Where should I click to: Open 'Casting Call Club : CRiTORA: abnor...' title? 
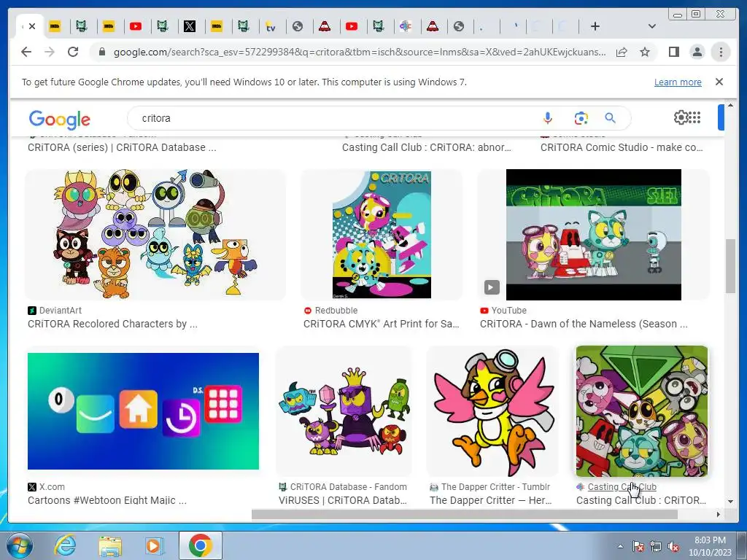click(426, 147)
